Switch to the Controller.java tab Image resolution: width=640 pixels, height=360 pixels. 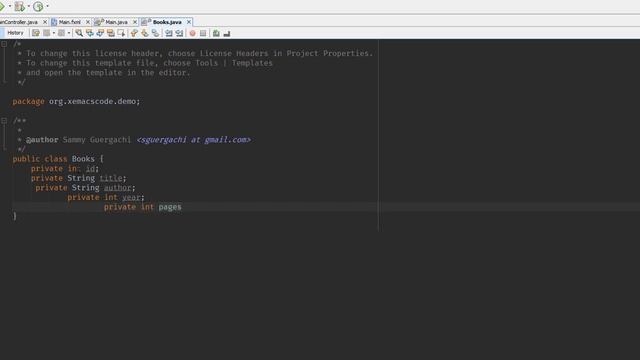tap(19, 22)
